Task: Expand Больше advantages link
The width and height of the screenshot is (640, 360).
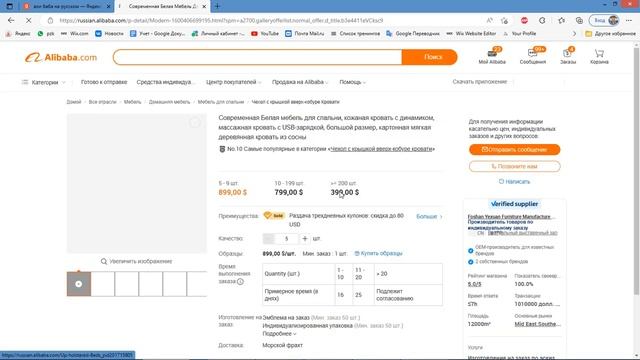Action: (x=429, y=216)
